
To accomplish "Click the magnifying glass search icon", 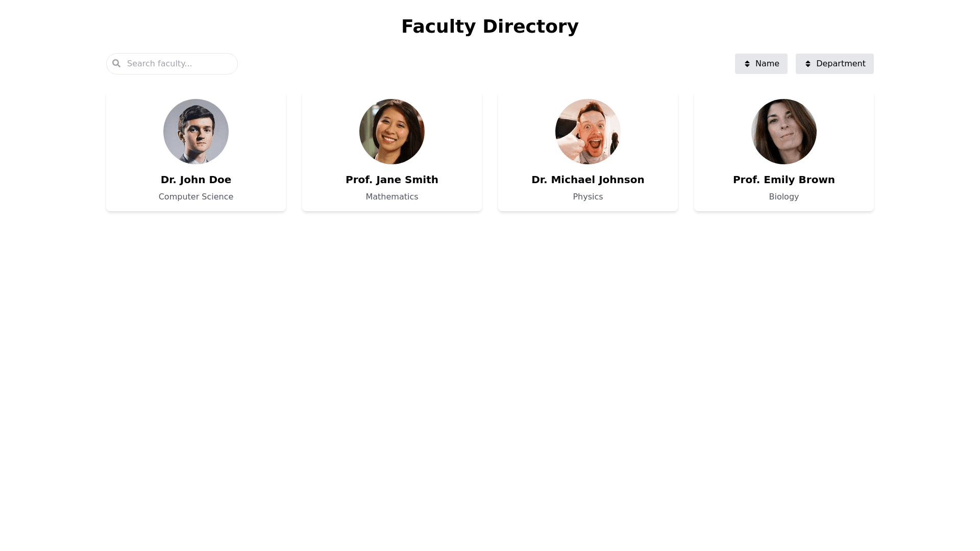I will (116, 63).
